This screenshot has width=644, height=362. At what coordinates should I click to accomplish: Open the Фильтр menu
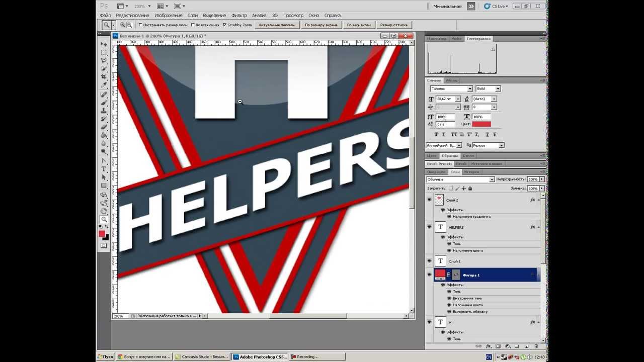tap(239, 16)
